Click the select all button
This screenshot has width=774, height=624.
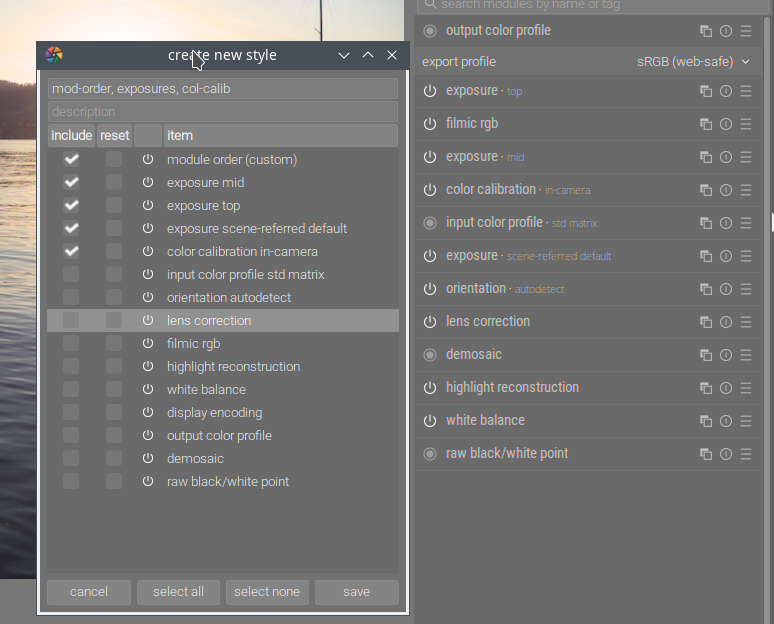click(x=178, y=592)
